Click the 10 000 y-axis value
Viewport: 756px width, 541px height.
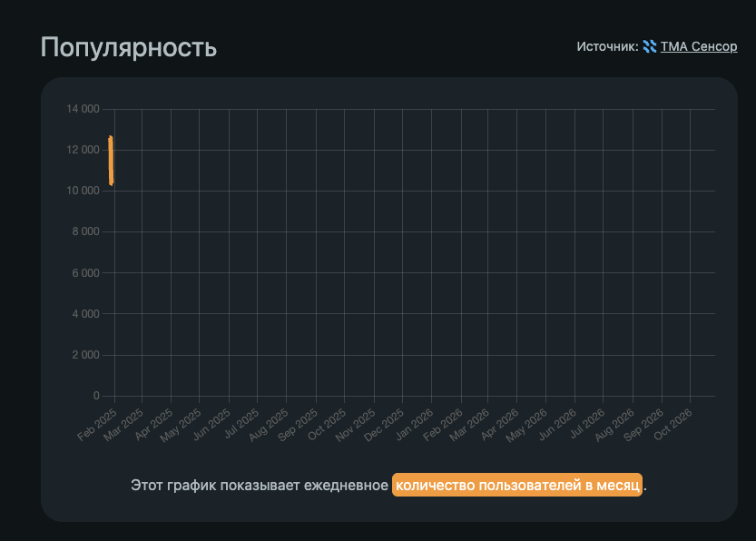pos(83,191)
